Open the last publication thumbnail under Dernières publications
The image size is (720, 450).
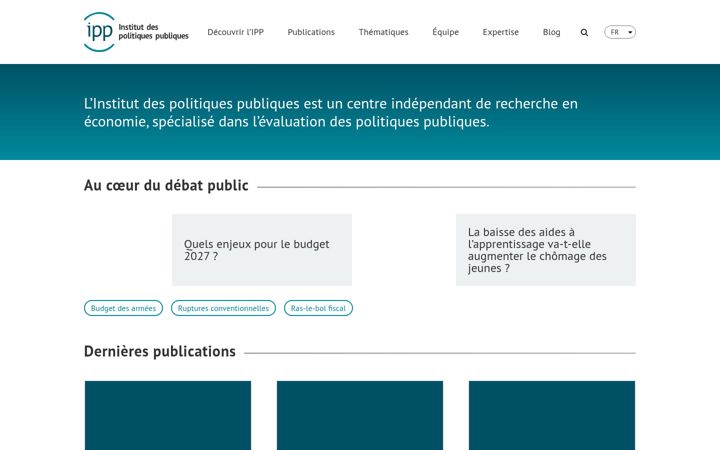click(552, 415)
